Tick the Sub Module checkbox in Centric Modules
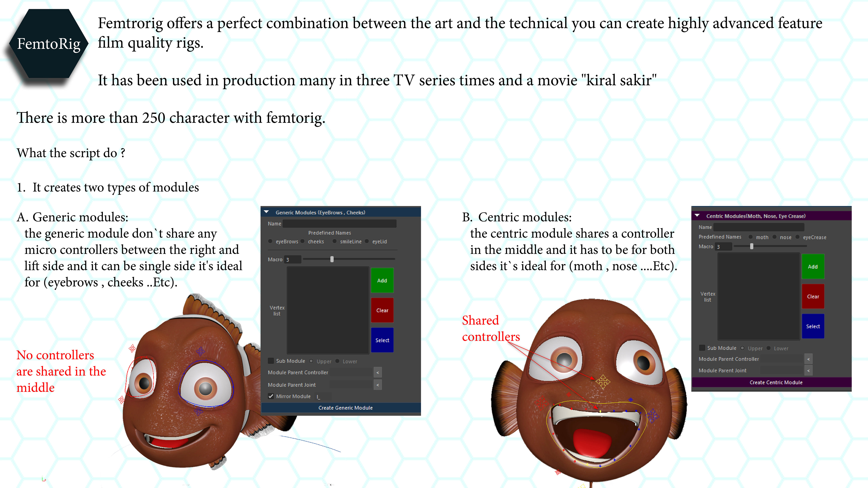Image resolution: width=868 pixels, height=488 pixels. (x=702, y=347)
